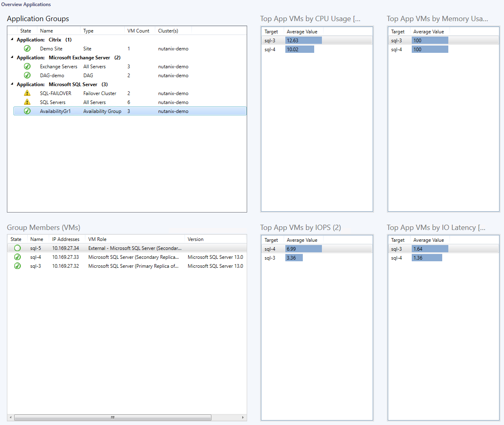Select sql-4 row in the IOPS panel
This screenshot has height=425, width=504.
coord(270,249)
